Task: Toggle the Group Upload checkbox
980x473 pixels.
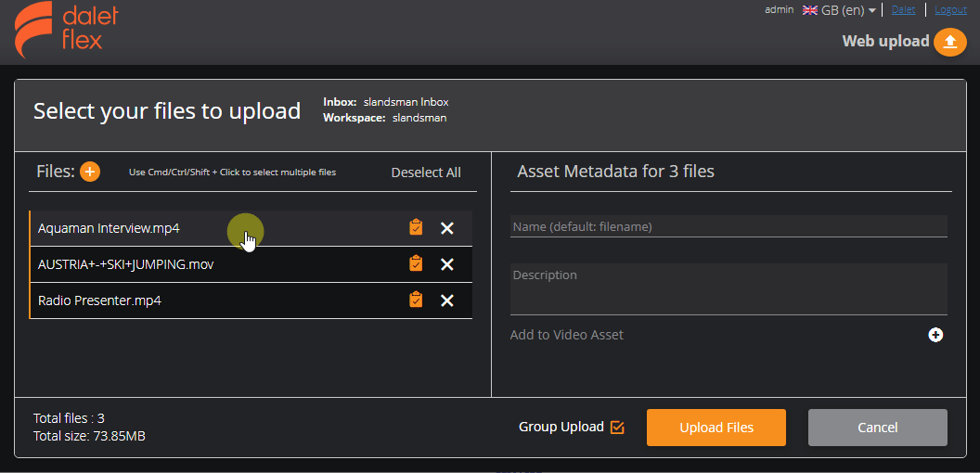Action: 617,428
